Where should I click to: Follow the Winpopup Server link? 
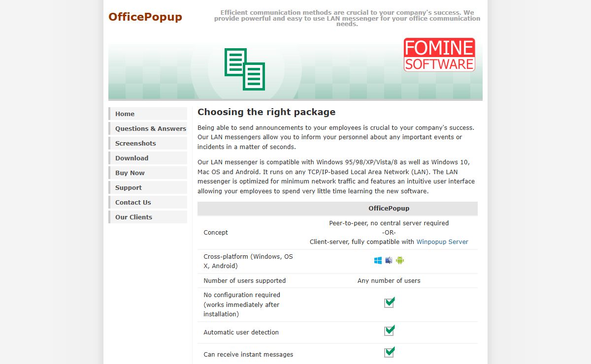(442, 242)
